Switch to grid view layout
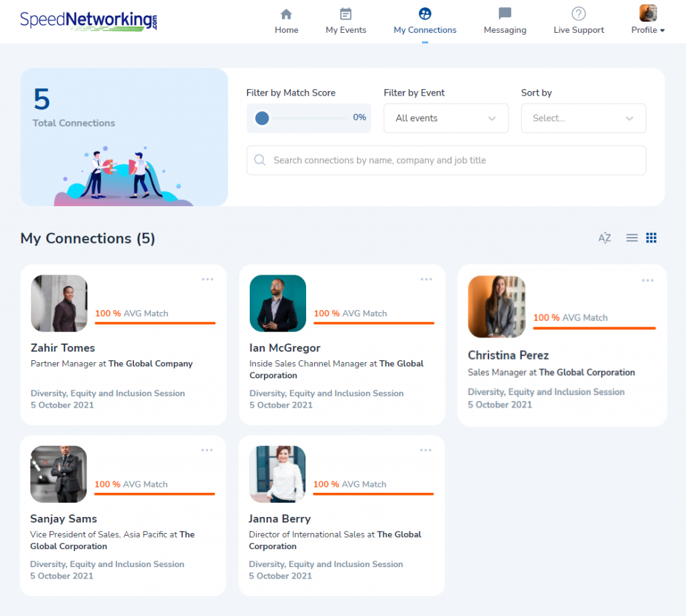This screenshot has width=686, height=616. coord(651,238)
